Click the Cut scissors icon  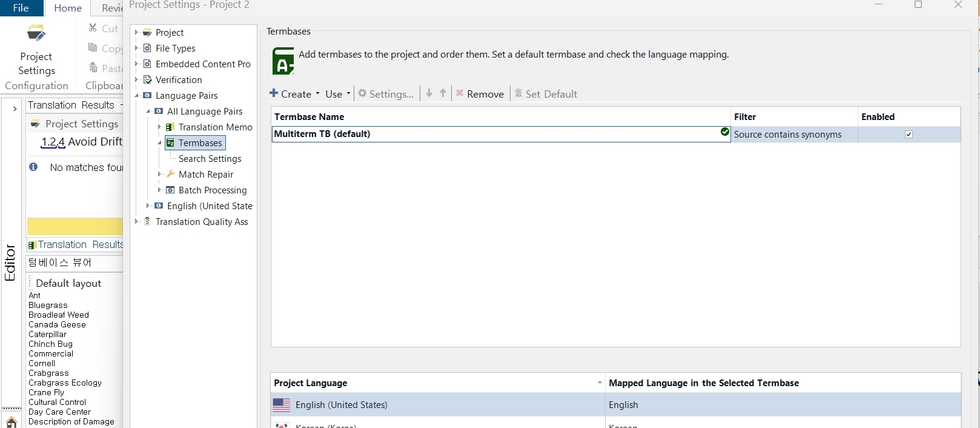pos(93,28)
